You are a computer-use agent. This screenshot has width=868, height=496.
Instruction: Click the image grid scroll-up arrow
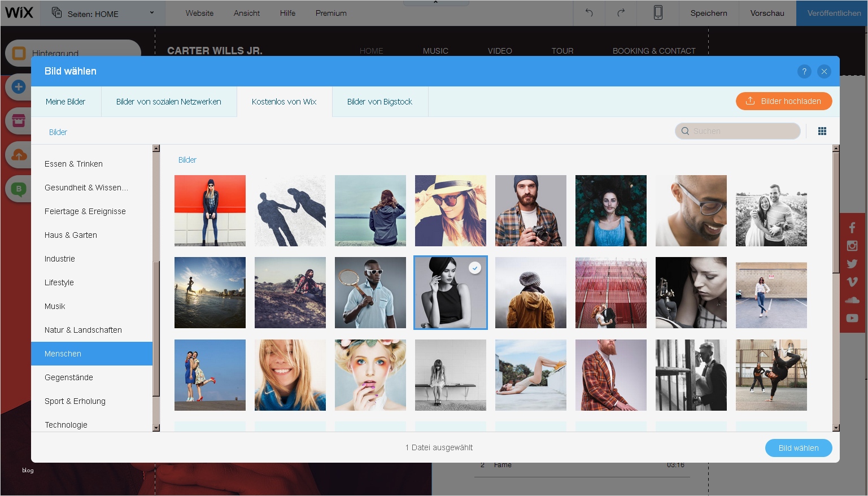836,149
